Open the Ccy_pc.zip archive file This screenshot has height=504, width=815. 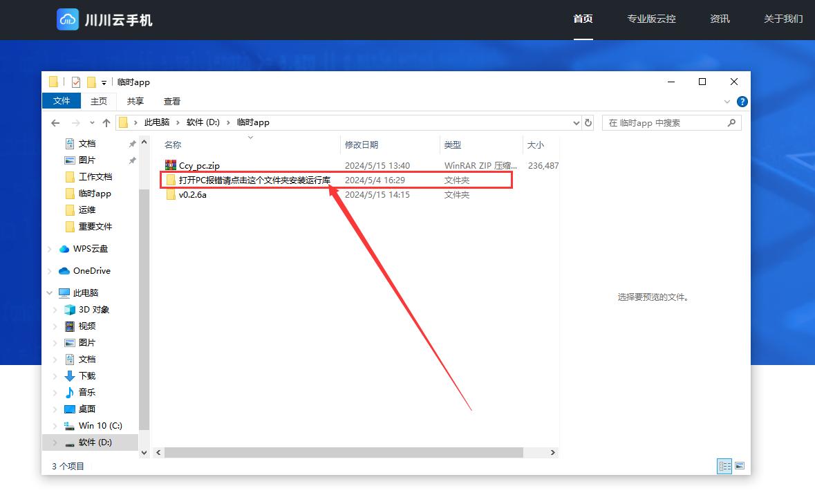coord(198,166)
